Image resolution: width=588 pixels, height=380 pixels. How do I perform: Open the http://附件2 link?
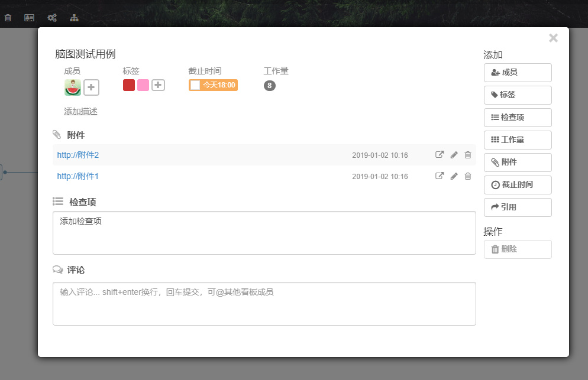click(78, 155)
